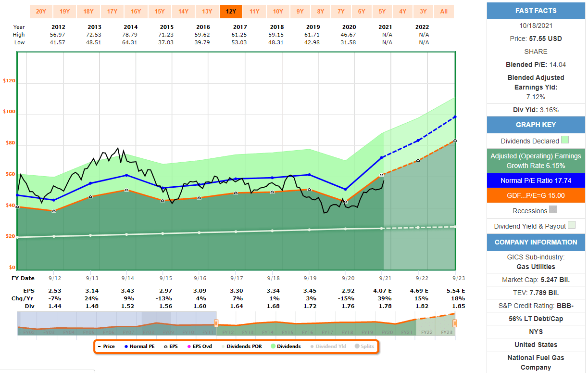Click the Dividends Declared green key
This screenshot has width=588, height=373.
coord(536,141)
